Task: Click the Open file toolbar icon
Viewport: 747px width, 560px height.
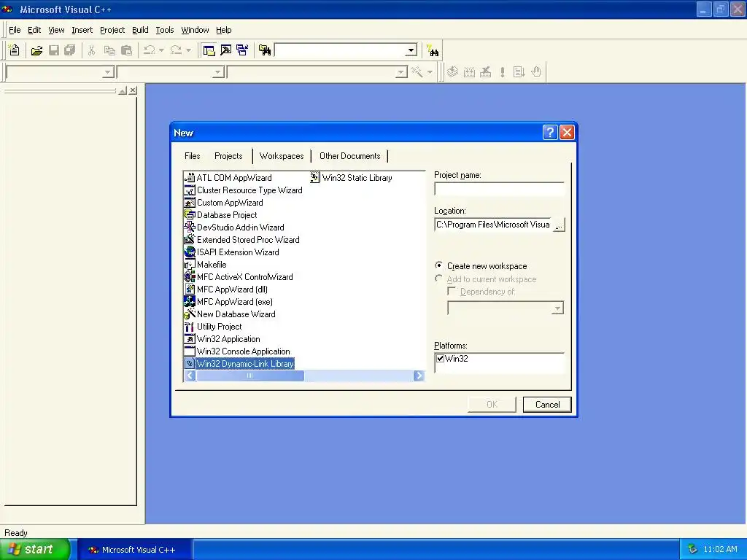Action: point(36,50)
